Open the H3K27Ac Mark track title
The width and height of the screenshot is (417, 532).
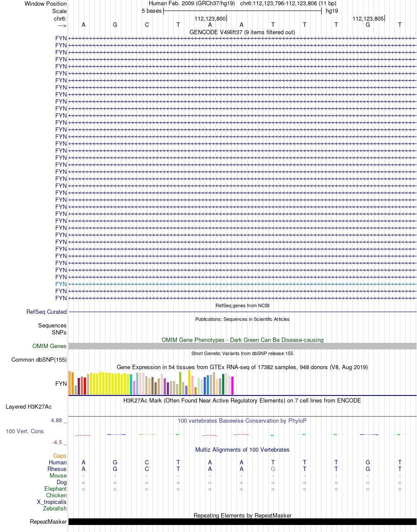click(242, 400)
